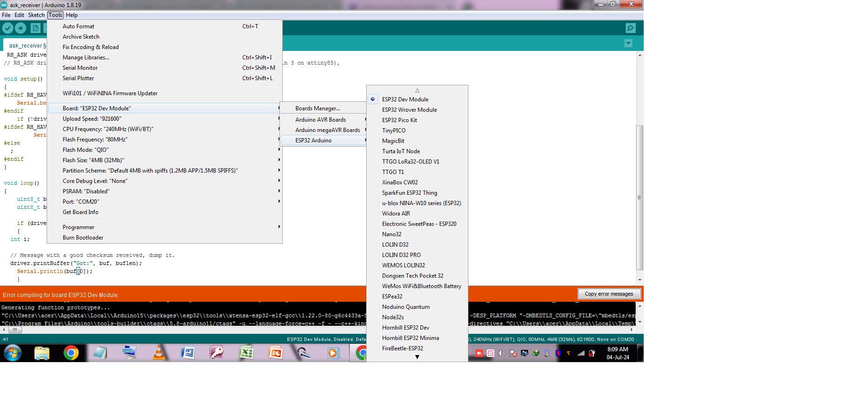This screenshot has height=397, width=868.
Task: Open the media player icon on taskbar
Action: [333, 353]
